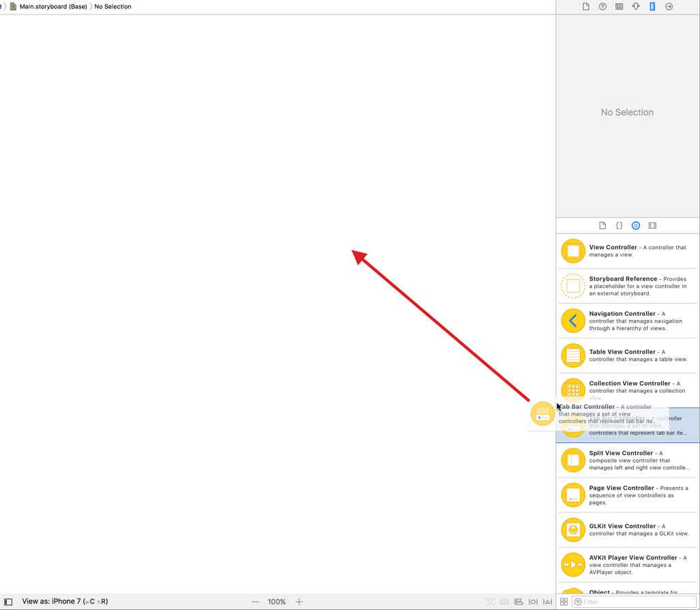The image size is (700, 610).
Task: Zoom in the storyboard canvas
Action: (299, 602)
